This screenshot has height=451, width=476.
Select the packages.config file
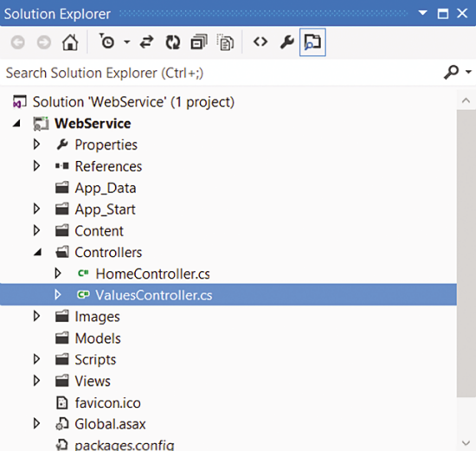point(125,445)
